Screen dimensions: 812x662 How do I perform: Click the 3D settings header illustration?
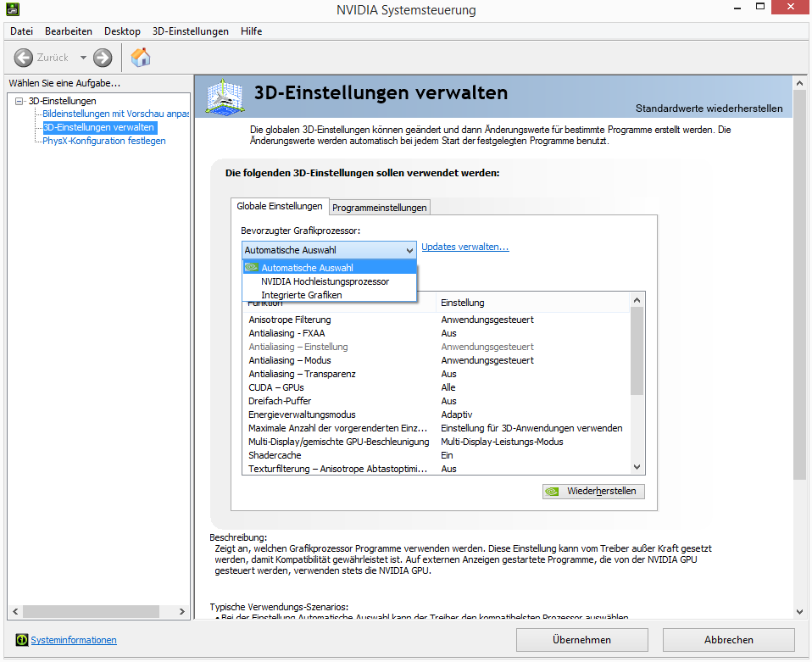225,97
